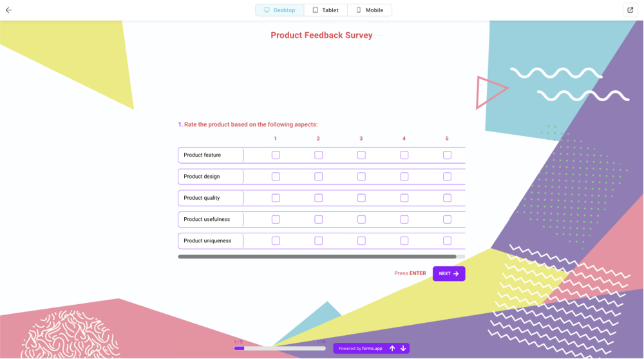Switch to Mobile preview

(x=370, y=10)
